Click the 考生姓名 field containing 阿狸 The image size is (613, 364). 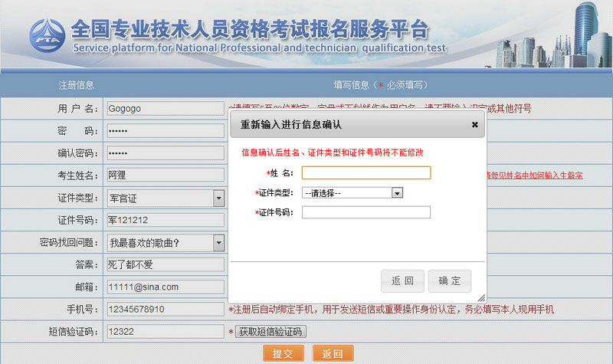[x=164, y=175]
